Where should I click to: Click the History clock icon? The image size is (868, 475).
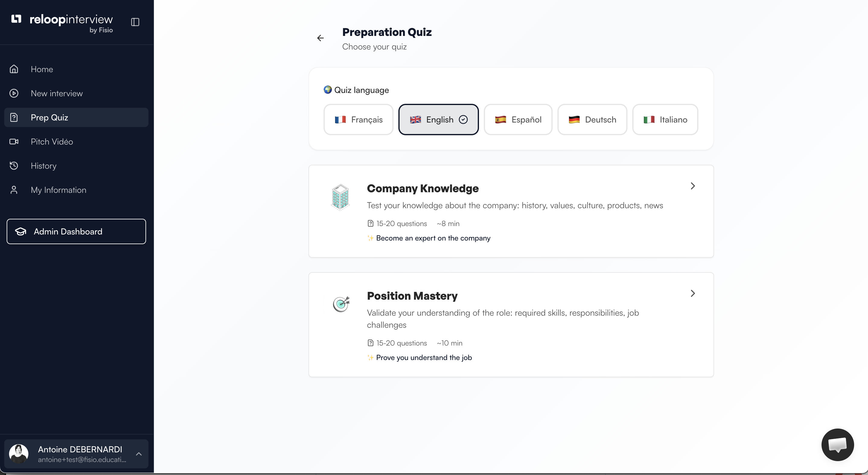(14, 166)
